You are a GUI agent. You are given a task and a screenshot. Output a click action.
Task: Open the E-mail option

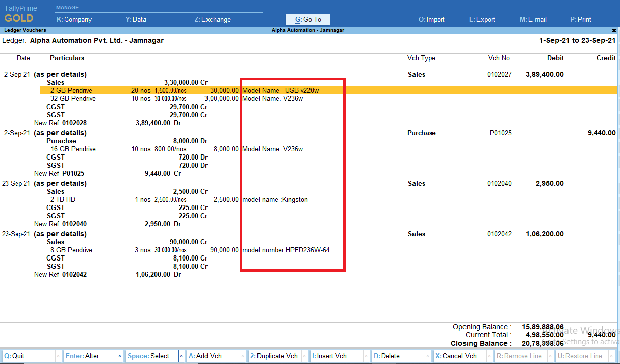click(x=533, y=19)
